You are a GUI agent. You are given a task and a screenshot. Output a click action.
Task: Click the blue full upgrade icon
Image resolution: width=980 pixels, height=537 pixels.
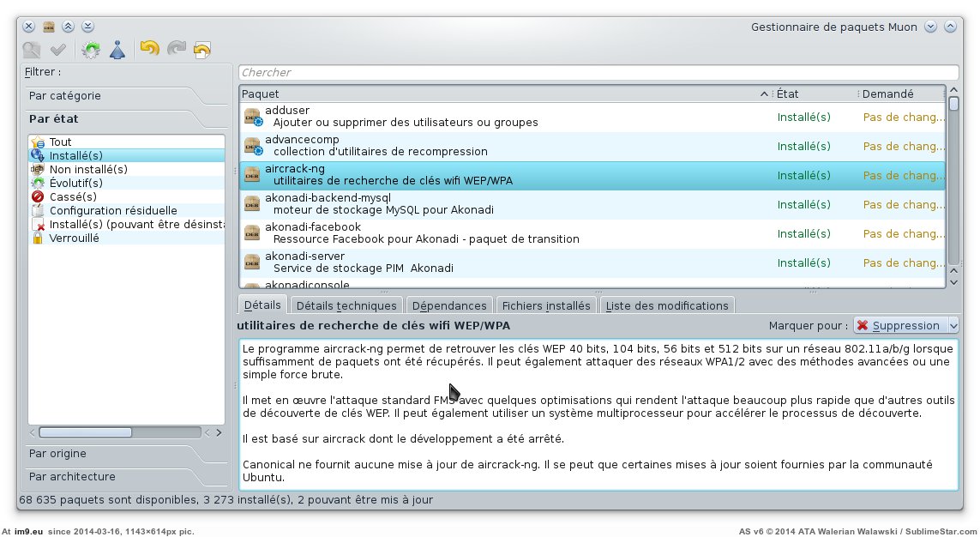117,50
